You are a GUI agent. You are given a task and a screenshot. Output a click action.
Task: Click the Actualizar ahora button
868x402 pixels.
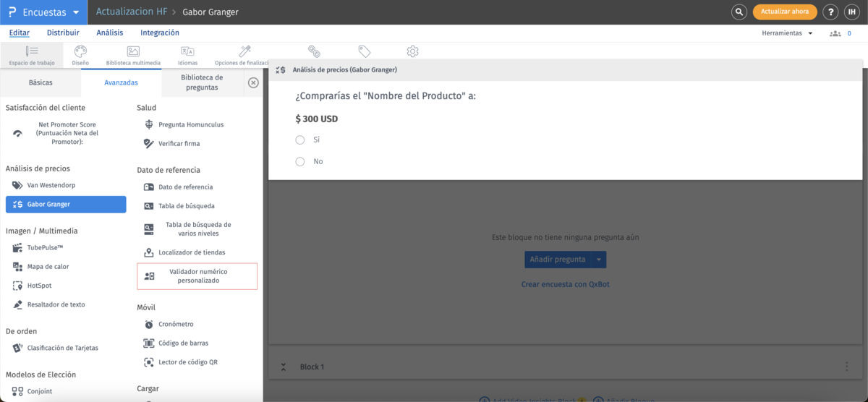pos(785,12)
